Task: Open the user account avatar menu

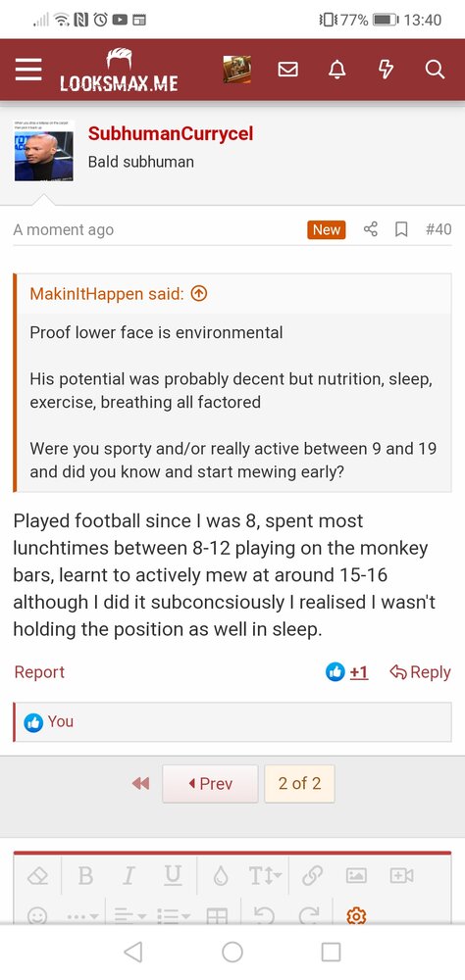Action: 236,70
